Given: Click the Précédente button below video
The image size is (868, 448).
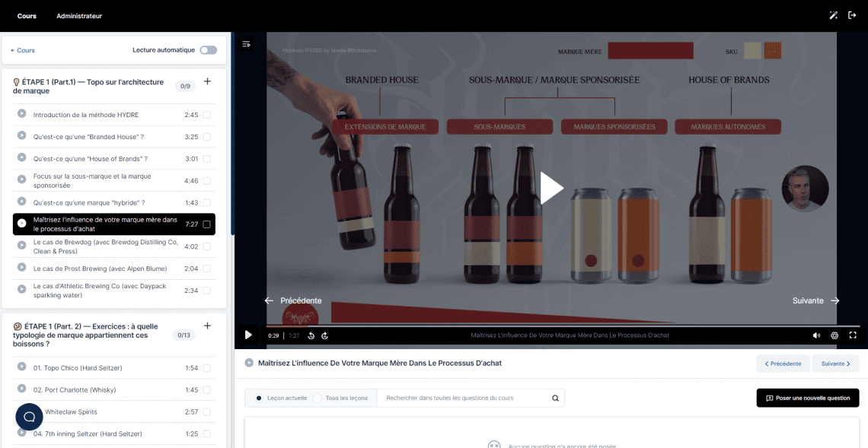Looking at the screenshot, I should 783,364.
